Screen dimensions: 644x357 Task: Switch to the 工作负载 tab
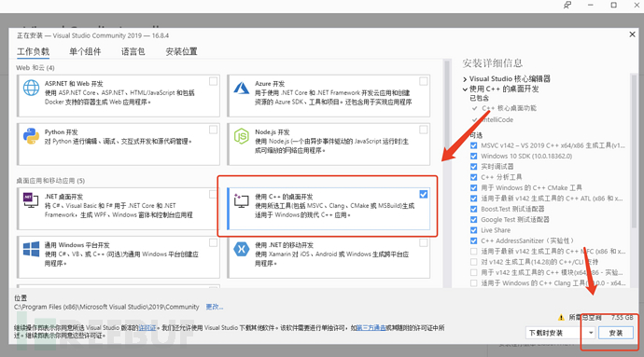point(33,51)
